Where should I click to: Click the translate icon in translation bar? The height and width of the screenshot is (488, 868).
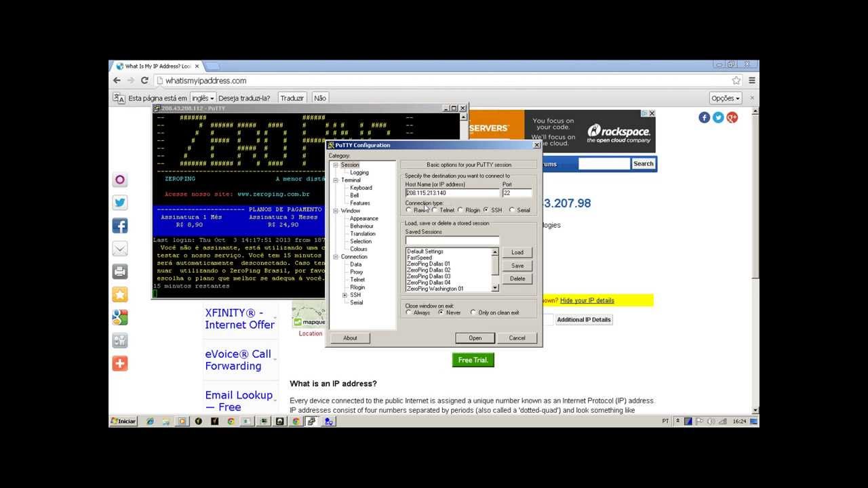[x=119, y=98]
